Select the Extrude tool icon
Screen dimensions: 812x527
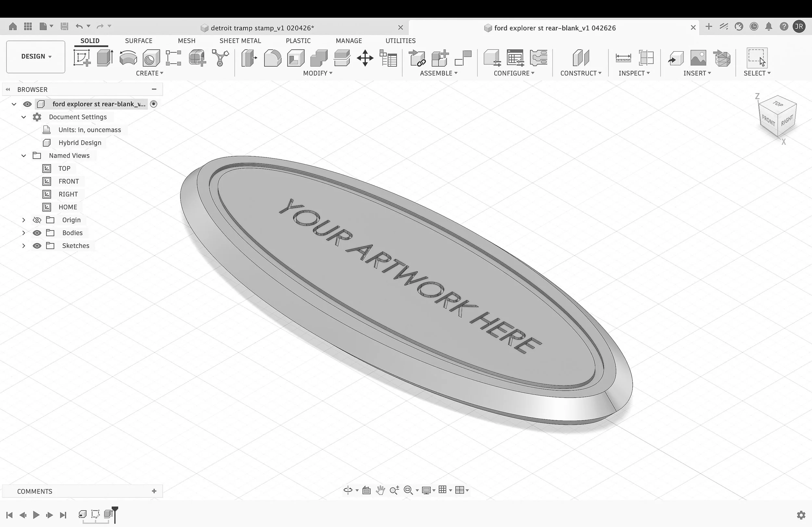pyautogui.click(x=105, y=58)
